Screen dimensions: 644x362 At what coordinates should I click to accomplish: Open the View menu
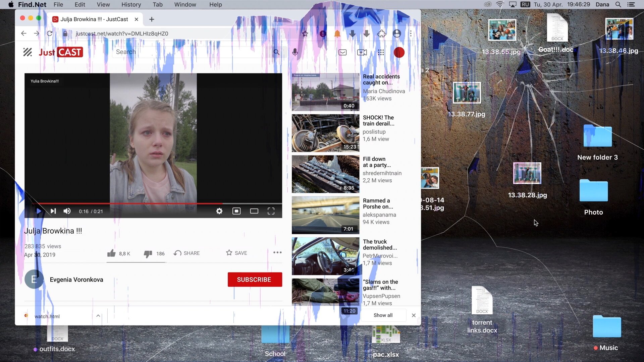point(103,4)
